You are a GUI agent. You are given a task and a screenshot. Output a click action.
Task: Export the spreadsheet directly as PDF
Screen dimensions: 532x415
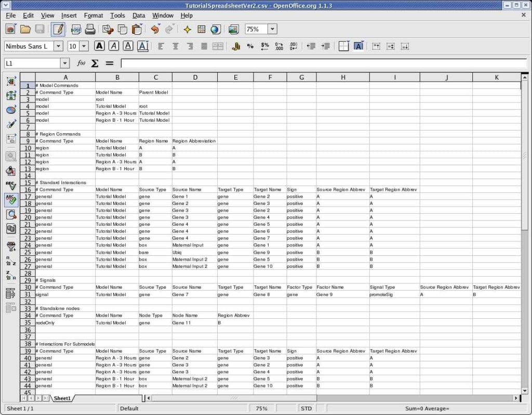pyautogui.click(x=75, y=29)
